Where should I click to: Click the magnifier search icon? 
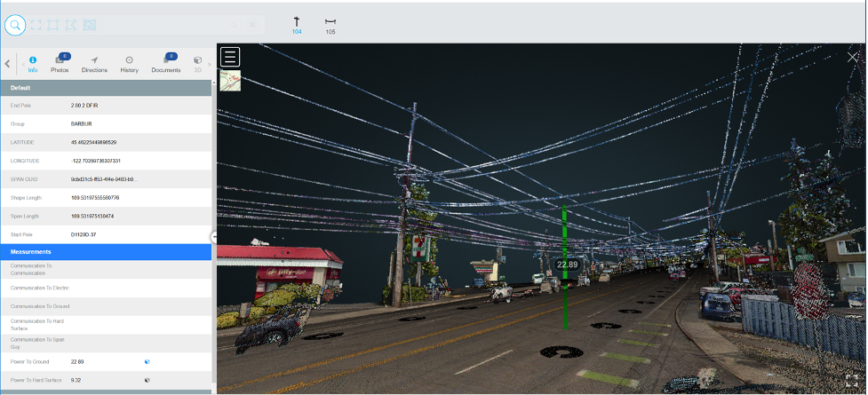click(x=16, y=24)
